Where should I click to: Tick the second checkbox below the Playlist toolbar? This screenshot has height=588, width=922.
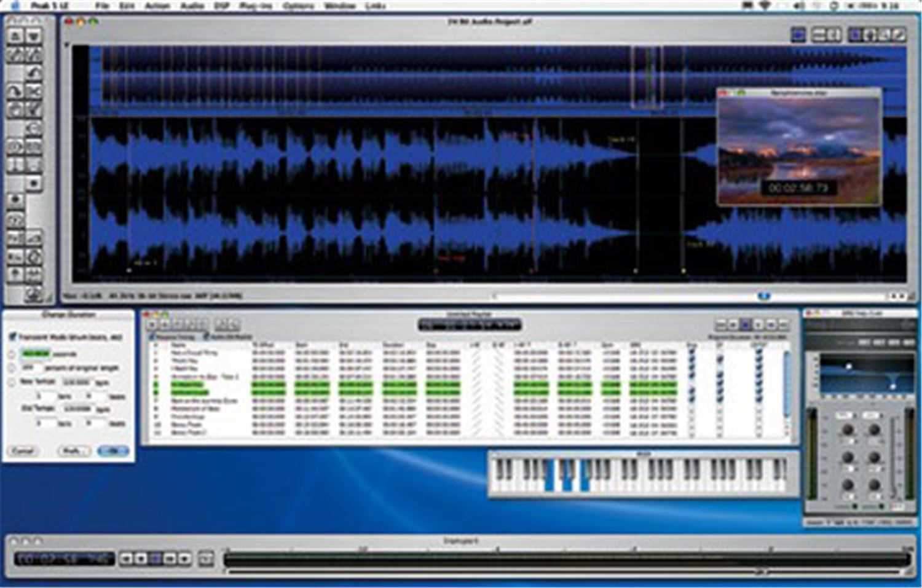[x=207, y=337]
